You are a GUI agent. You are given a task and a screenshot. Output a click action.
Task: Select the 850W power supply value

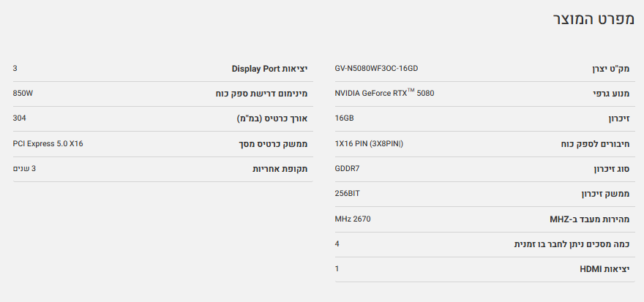point(23,94)
